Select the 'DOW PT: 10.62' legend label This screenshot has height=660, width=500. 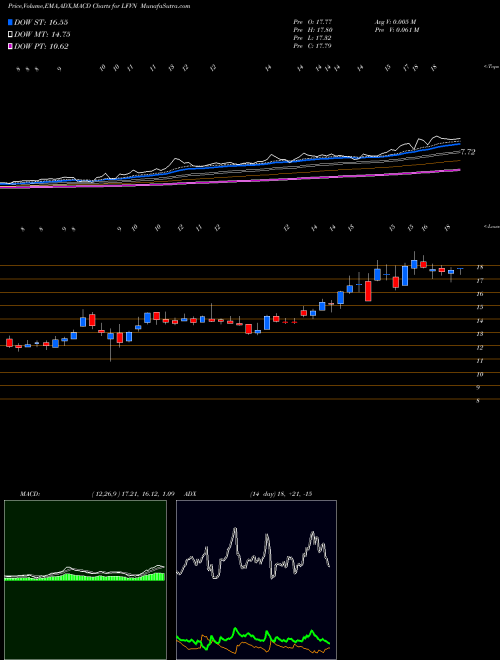(x=41, y=47)
